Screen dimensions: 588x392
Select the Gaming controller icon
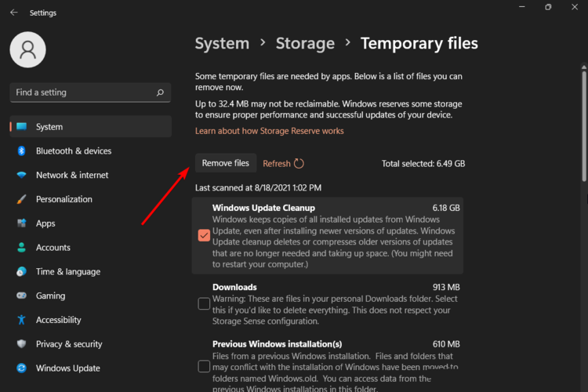coord(22,296)
